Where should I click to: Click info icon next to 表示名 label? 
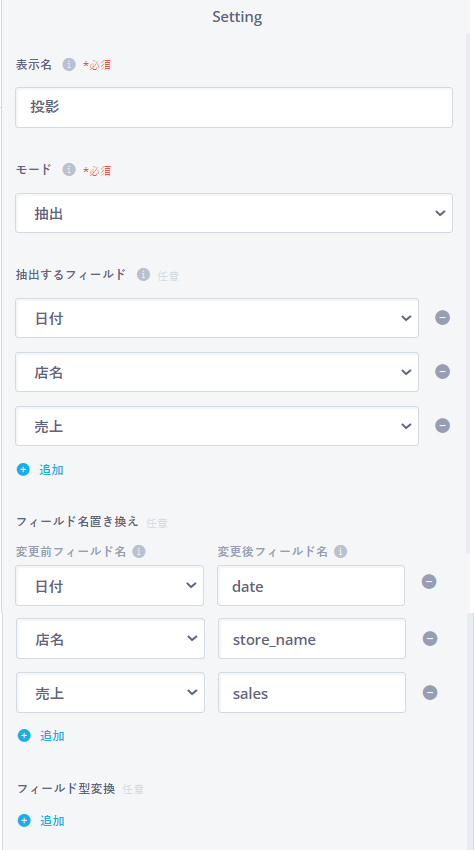pos(68,65)
